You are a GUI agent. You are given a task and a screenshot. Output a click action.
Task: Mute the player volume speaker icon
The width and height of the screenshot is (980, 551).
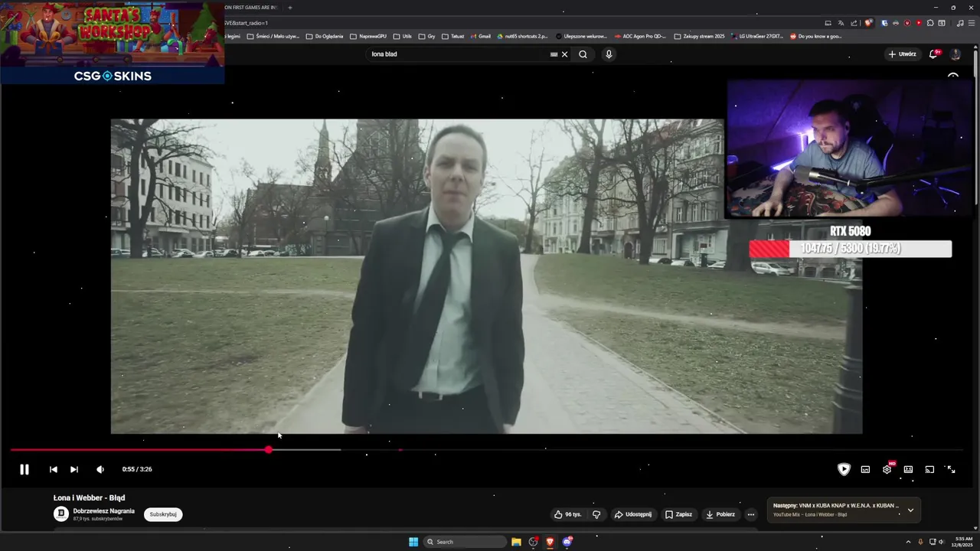[x=100, y=469]
